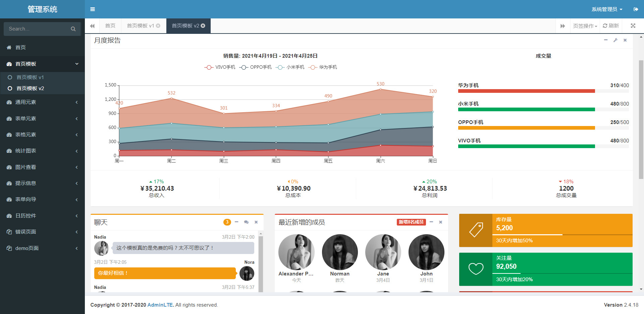Open 页签操作 dropdown
Image resolution: width=644 pixels, height=314 pixels.
click(x=585, y=26)
